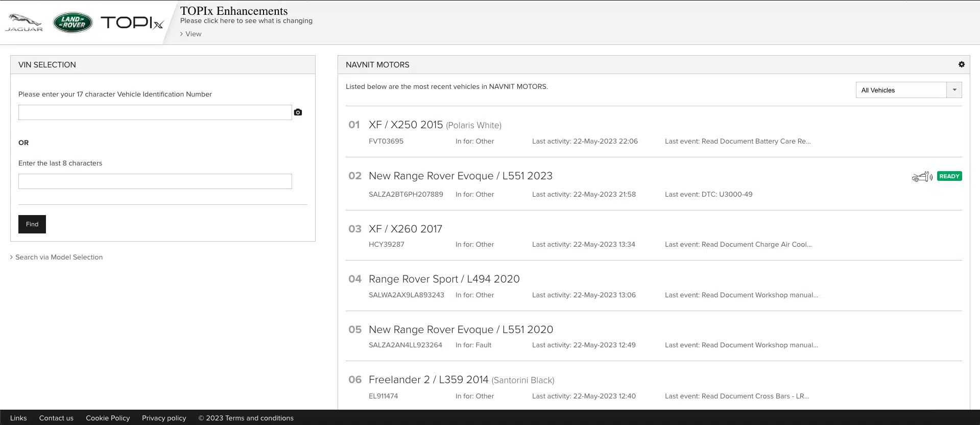Viewport: 980px width, 425px height.
Task: Expand the TOPIx Enhancements View link
Action: [x=193, y=34]
